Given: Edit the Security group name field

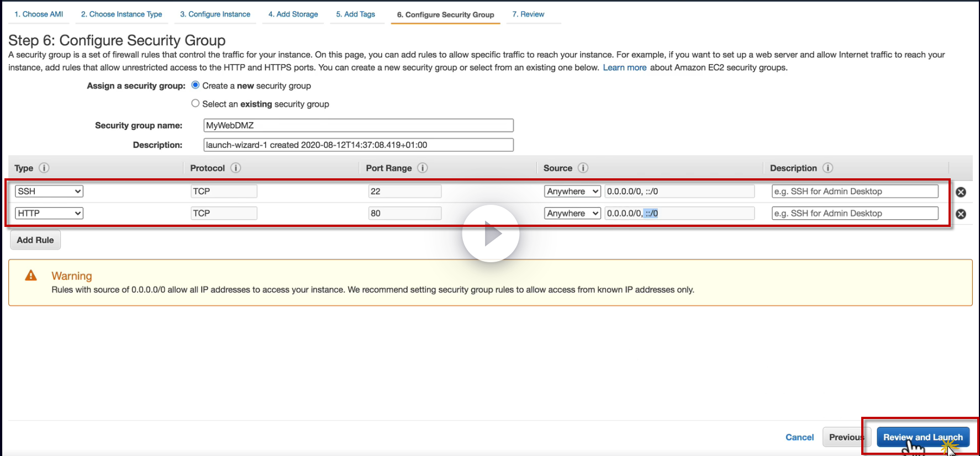Looking at the screenshot, I should [x=359, y=125].
